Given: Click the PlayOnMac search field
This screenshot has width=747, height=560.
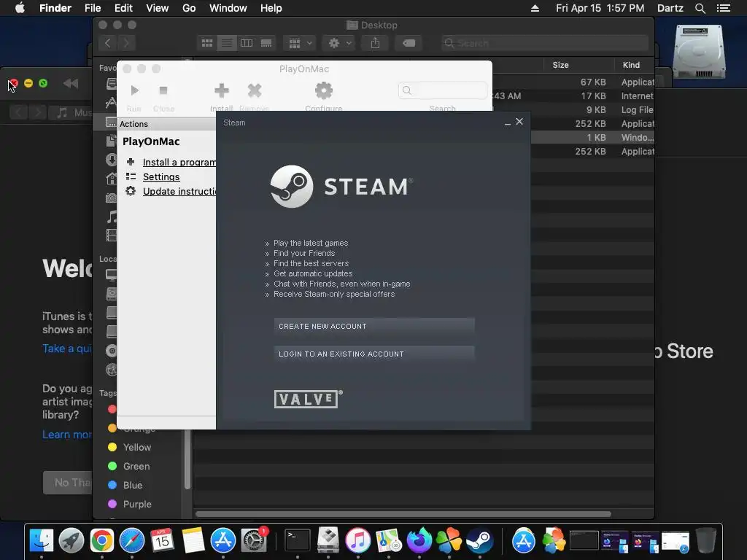Looking at the screenshot, I should (443, 90).
